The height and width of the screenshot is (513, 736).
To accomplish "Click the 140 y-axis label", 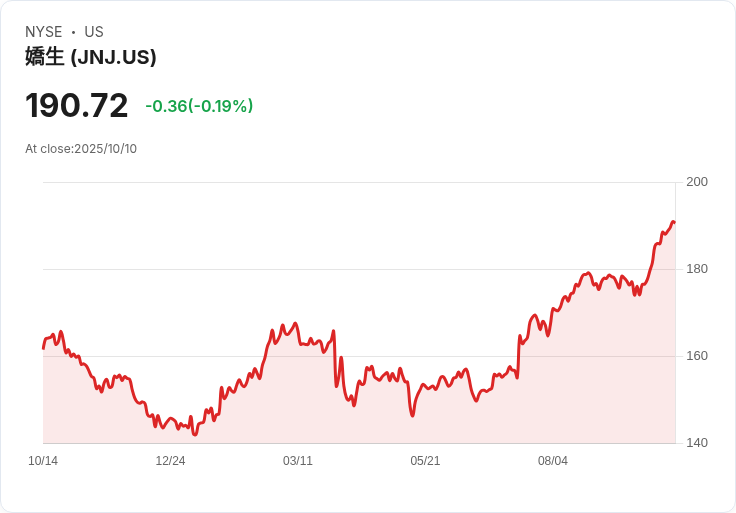I will pyautogui.click(x=697, y=443).
